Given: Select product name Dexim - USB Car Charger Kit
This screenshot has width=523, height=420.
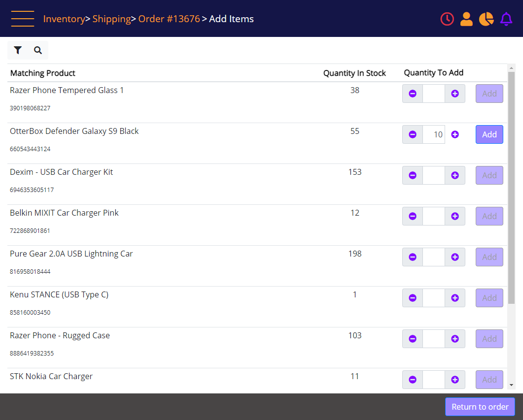Looking at the screenshot, I should click(62, 172).
